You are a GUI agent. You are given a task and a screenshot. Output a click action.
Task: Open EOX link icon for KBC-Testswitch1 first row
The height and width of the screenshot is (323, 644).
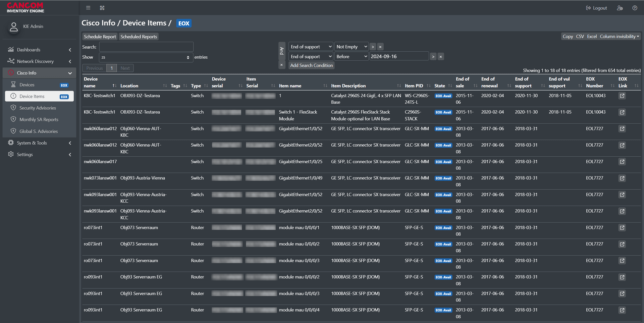point(622,96)
